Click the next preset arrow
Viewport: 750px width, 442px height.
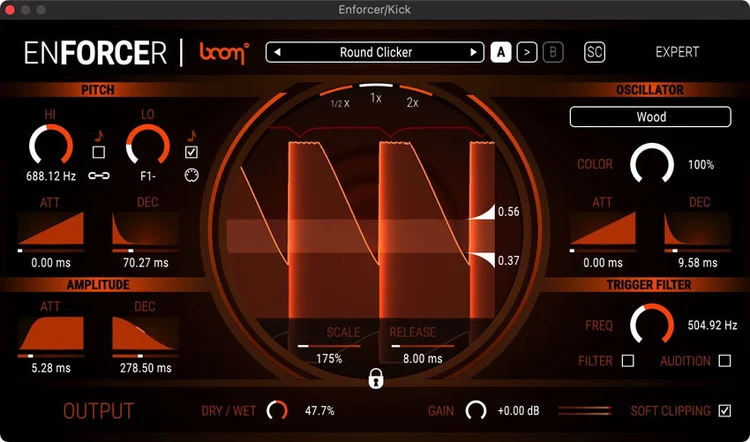[474, 53]
